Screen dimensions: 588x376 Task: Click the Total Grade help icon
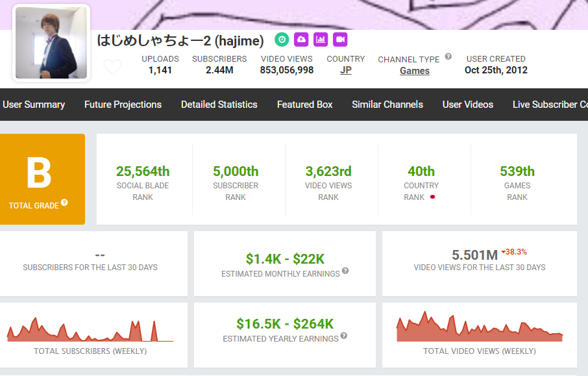64,203
